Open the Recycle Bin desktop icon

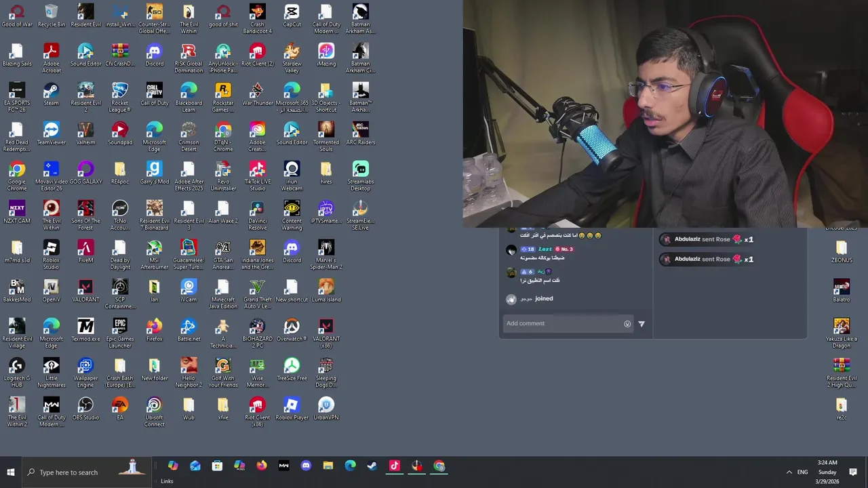pyautogui.click(x=52, y=16)
